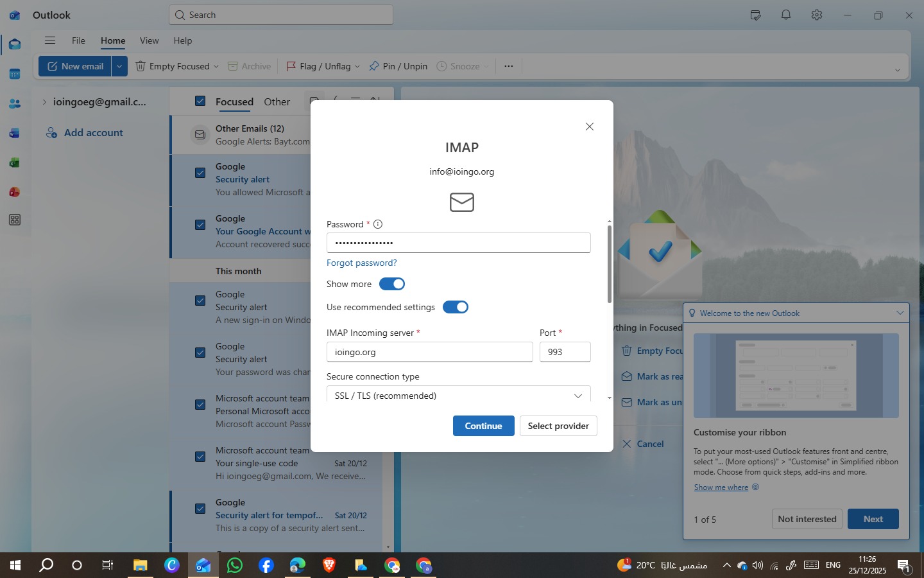
Task: Open the notifications bell icon
Action: point(785,15)
